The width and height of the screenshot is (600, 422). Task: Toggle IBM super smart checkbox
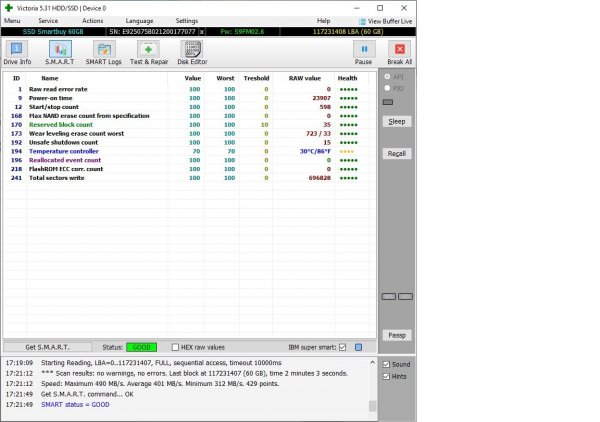point(343,347)
